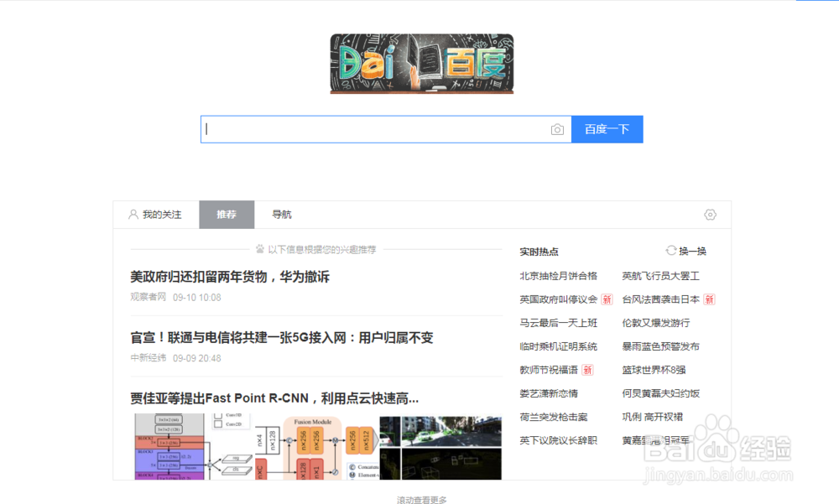Open hot topic 临时乘机证明系统
This screenshot has height=504, width=839.
558,346
